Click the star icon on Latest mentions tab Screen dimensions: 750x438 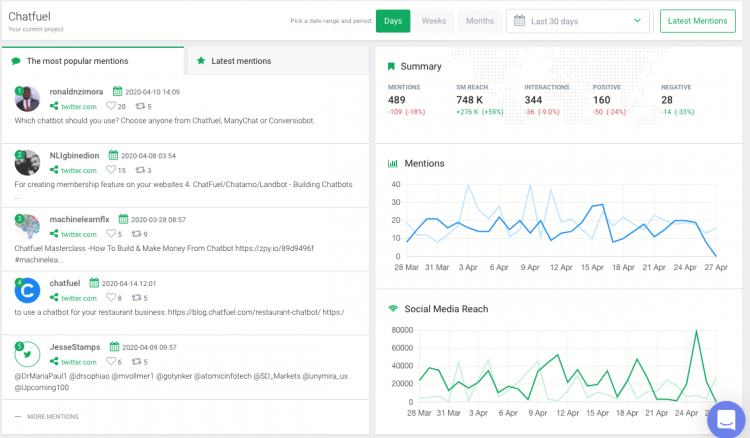201,61
